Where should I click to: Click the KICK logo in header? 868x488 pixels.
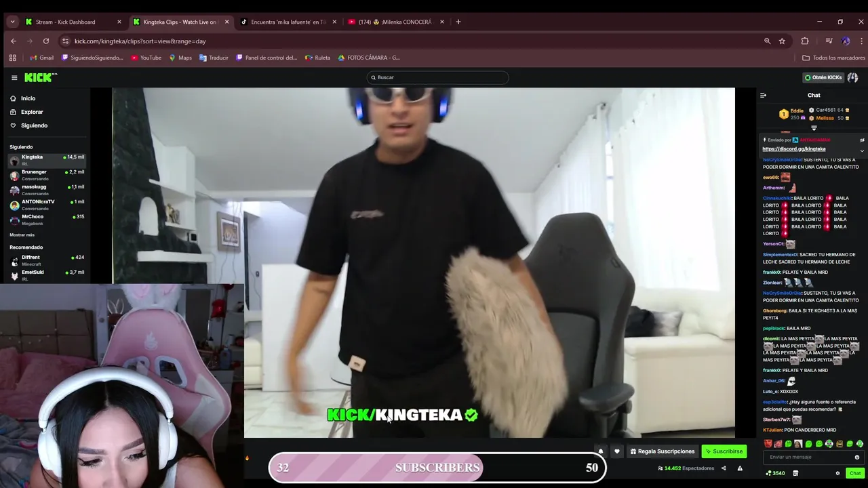[41, 77]
